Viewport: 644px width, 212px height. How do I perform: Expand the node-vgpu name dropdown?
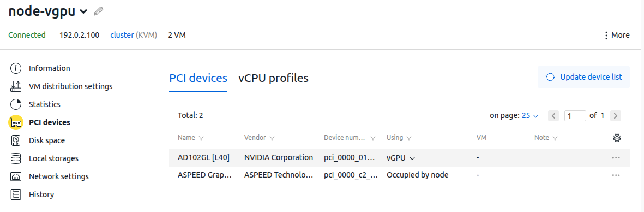[x=83, y=12]
